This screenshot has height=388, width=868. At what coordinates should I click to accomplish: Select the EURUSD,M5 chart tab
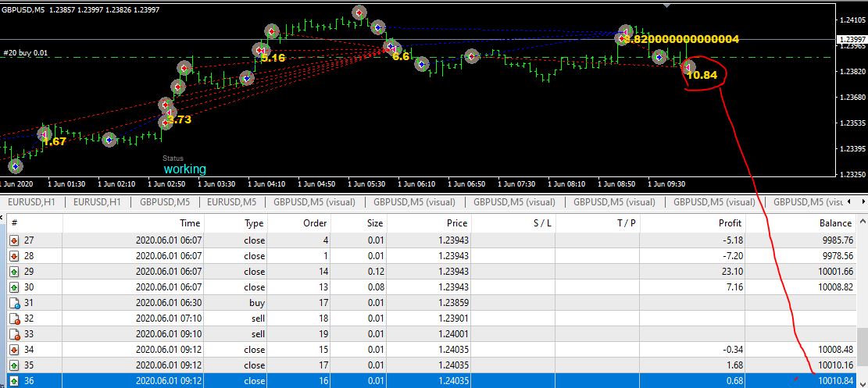pyautogui.click(x=231, y=202)
